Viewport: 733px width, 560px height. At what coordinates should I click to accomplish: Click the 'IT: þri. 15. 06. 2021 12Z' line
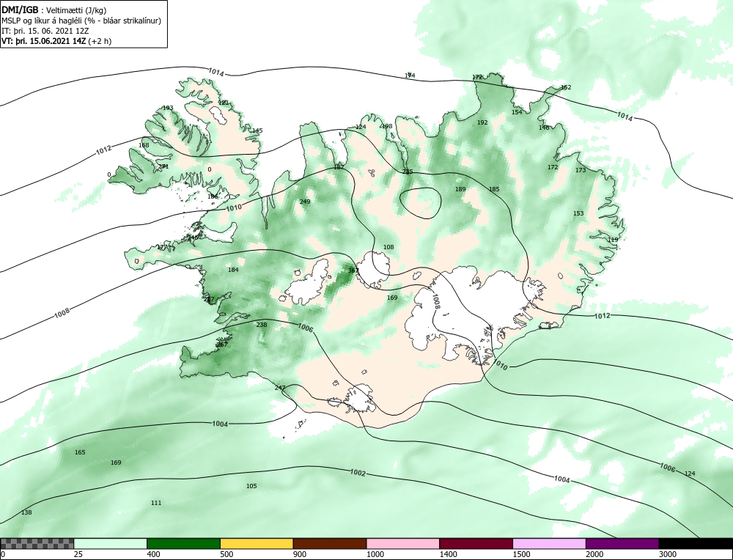click(45, 31)
